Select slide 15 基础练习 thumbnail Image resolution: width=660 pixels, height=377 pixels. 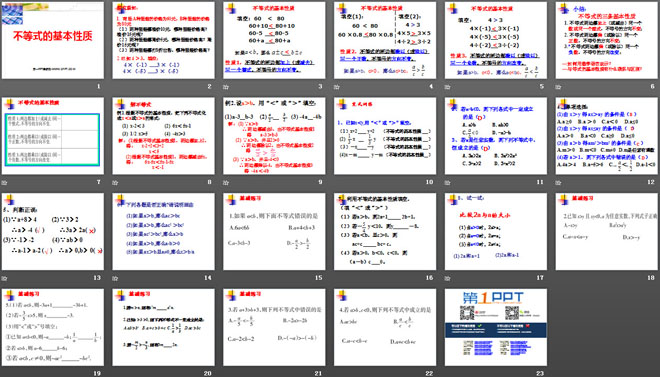[x=274, y=231]
